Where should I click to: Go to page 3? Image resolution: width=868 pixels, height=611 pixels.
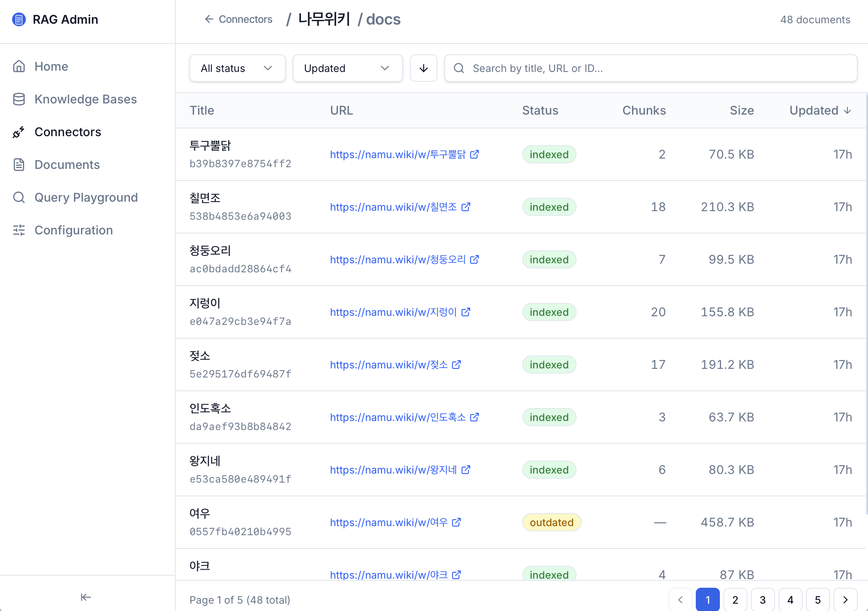763,600
